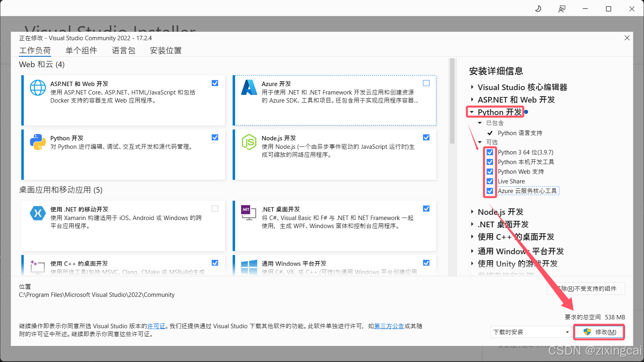Click 桌面应用和移动应用 (5) section heading
644x362 pixels.
point(61,190)
